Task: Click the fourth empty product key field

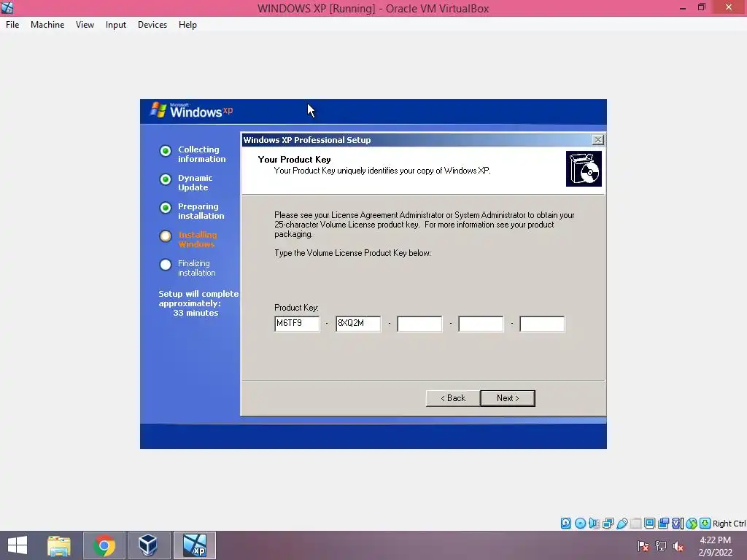Action: coord(481,324)
